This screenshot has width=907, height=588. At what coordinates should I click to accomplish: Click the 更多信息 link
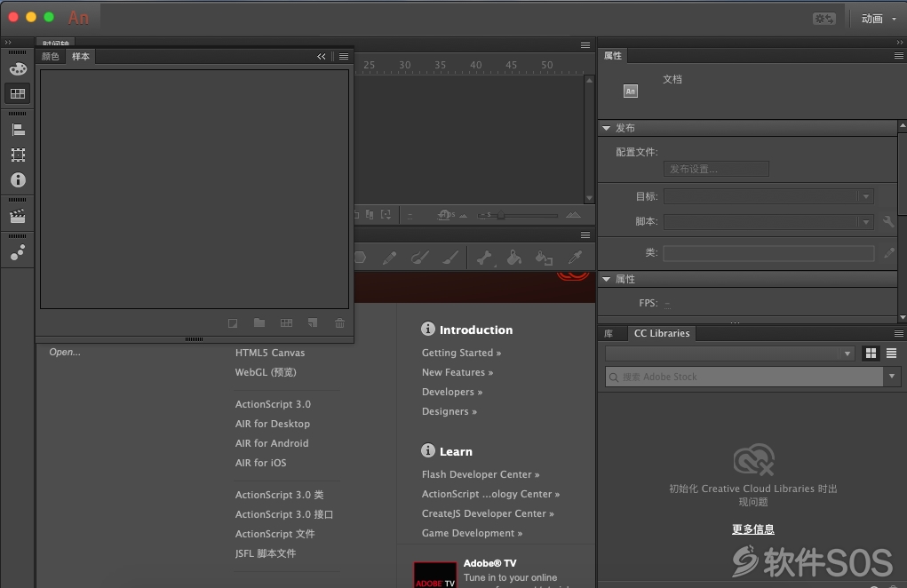point(753,529)
